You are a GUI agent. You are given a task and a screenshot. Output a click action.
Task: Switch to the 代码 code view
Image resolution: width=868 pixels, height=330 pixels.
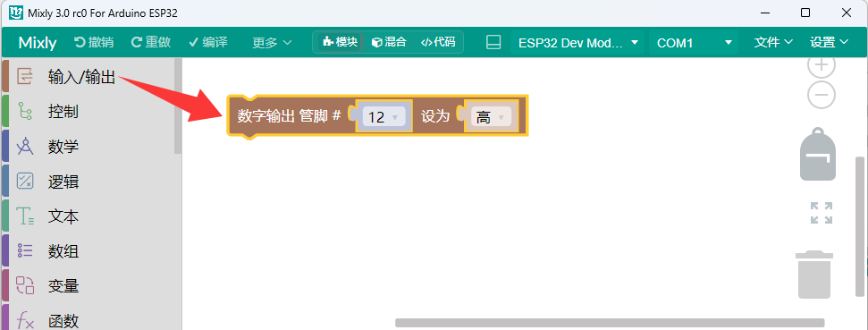(438, 42)
